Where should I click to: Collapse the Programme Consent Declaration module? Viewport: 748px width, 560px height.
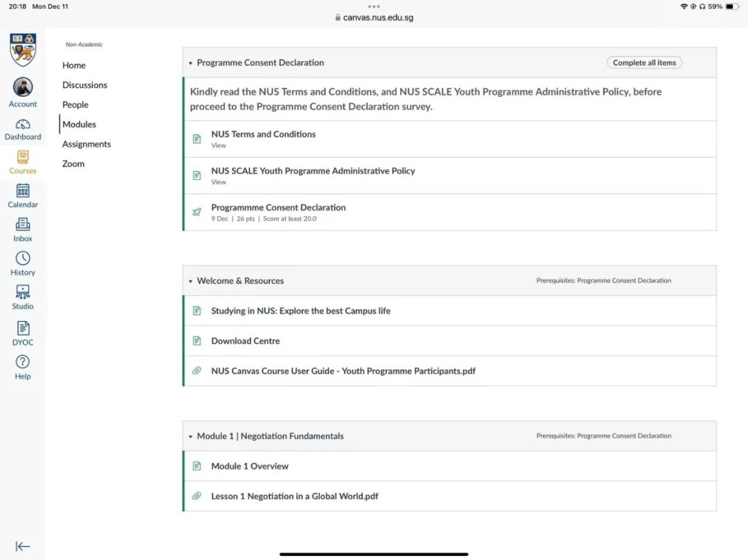[x=190, y=63]
